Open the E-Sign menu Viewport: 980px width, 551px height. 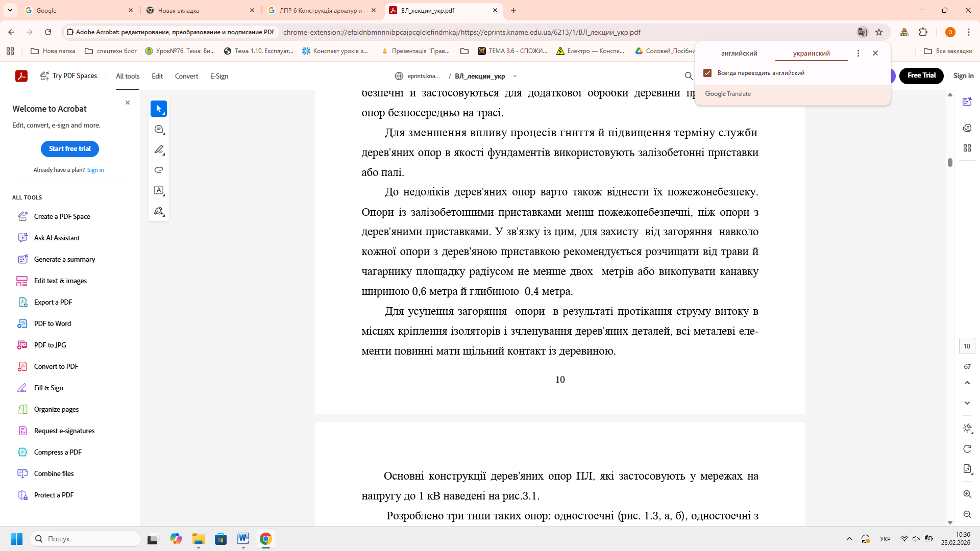pyautogui.click(x=219, y=76)
